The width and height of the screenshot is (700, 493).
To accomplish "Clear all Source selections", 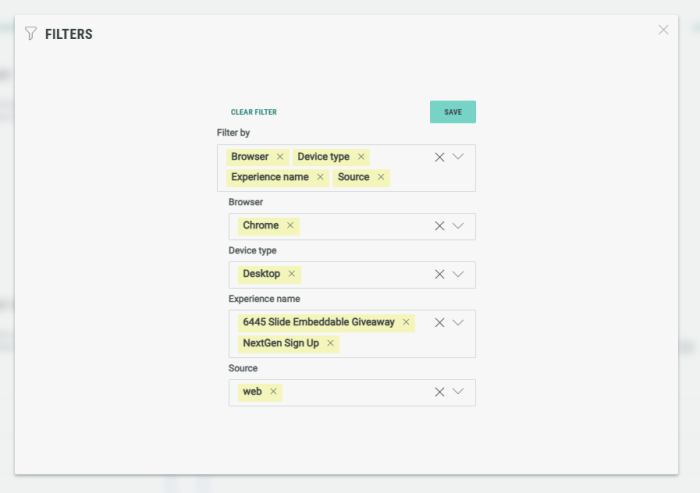I will click(x=439, y=392).
